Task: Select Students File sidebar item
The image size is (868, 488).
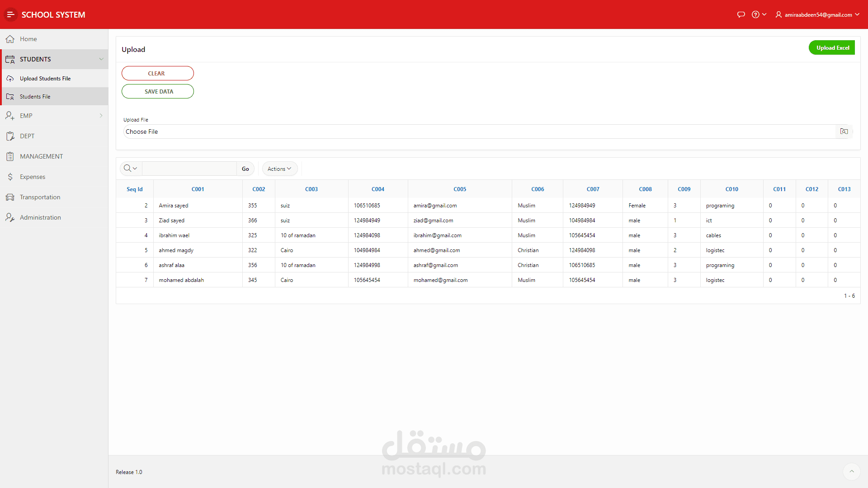Action: pyautogui.click(x=35, y=97)
